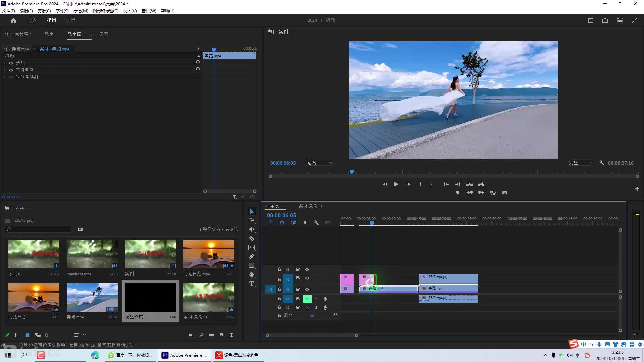Expand the 时间重映射 effect properties
644x362 pixels.
[x=4, y=77]
